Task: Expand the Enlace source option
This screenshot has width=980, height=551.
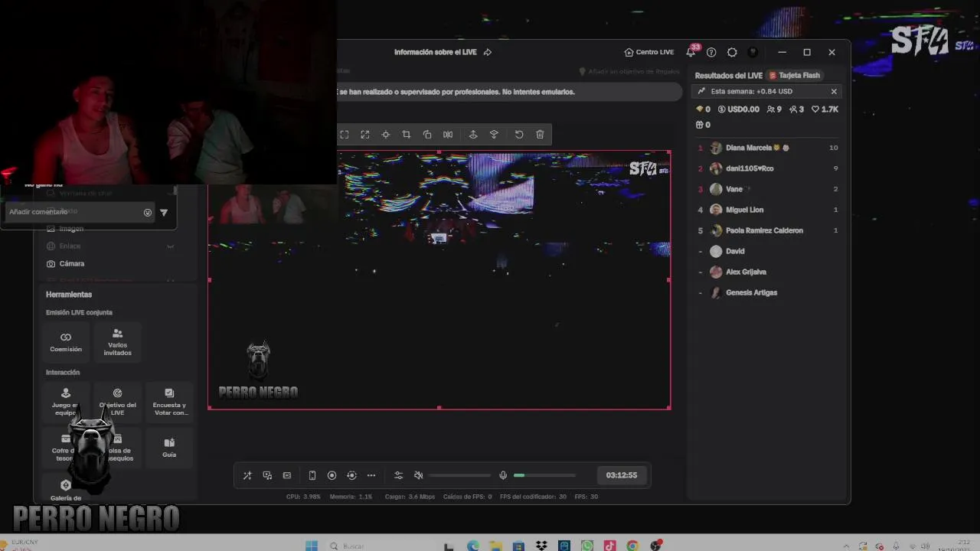Action: click(x=171, y=246)
